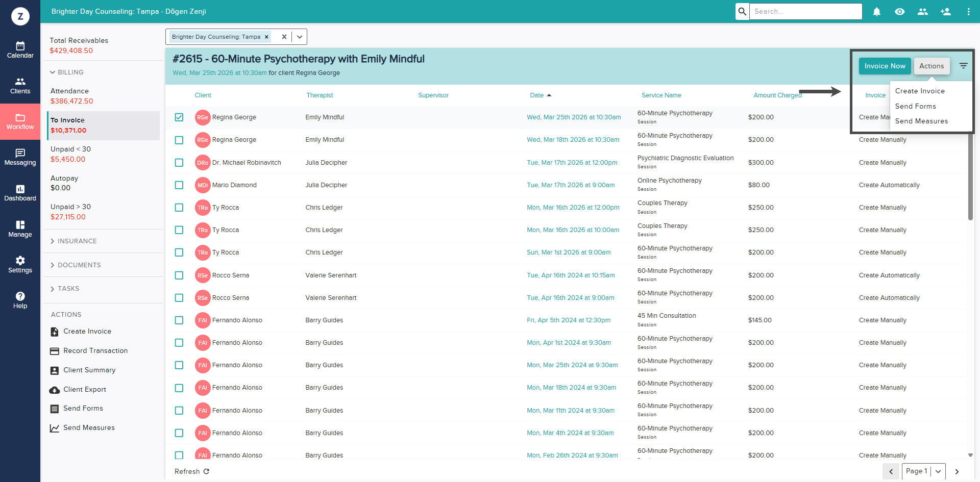The height and width of the screenshot is (482, 980).
Task: Select Dr. Michael Robinavitch row checkbox
Action: pyautogui.click(x=179, y=163)
